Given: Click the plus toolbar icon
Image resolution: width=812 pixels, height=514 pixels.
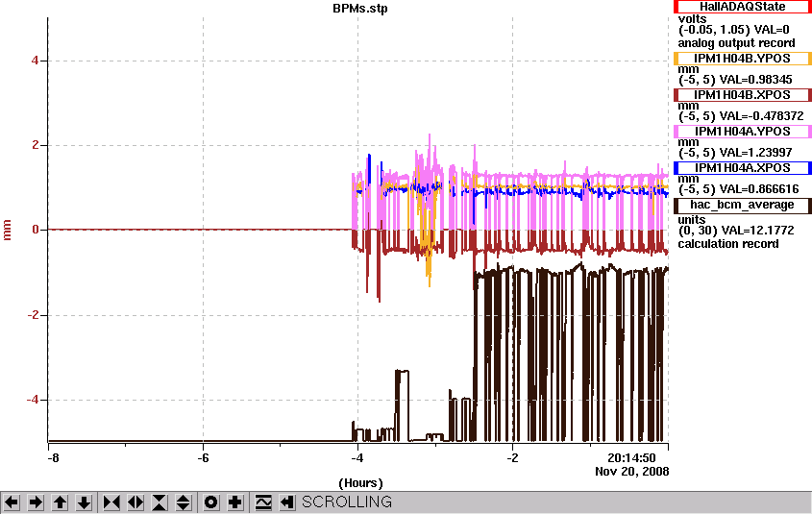Looking at the screenshot, I should (x=235, y=502).
